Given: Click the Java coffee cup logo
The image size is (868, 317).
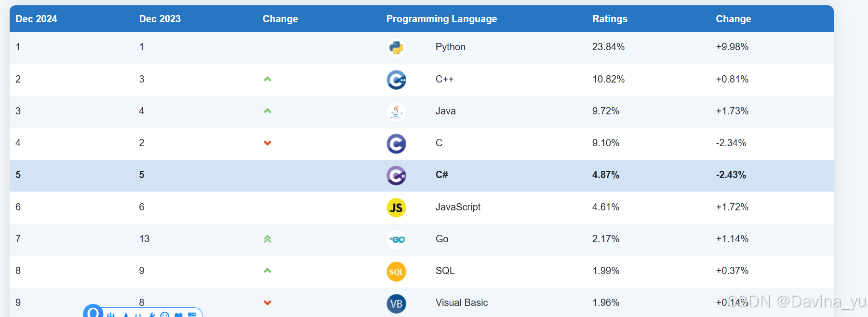Looking at the screenshot, I should click(x=396, y=111).
